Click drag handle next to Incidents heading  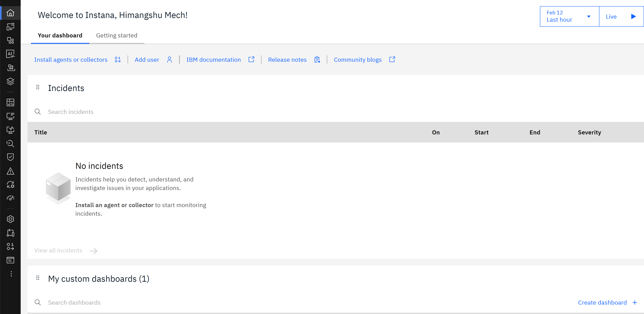[38, 87]
